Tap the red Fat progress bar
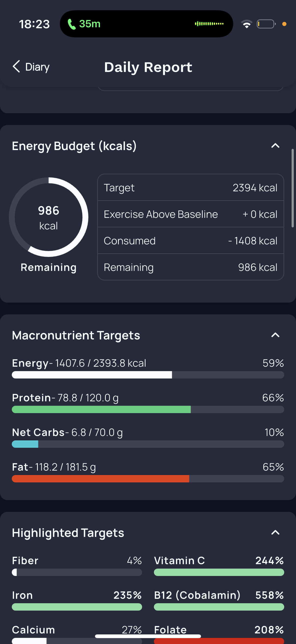296x644 pixels. (148, 479)
